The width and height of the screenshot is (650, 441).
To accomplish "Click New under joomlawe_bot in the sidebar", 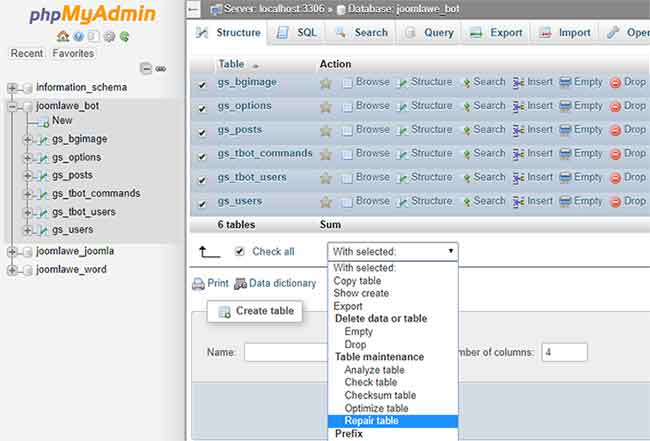I will pos(62,121).
